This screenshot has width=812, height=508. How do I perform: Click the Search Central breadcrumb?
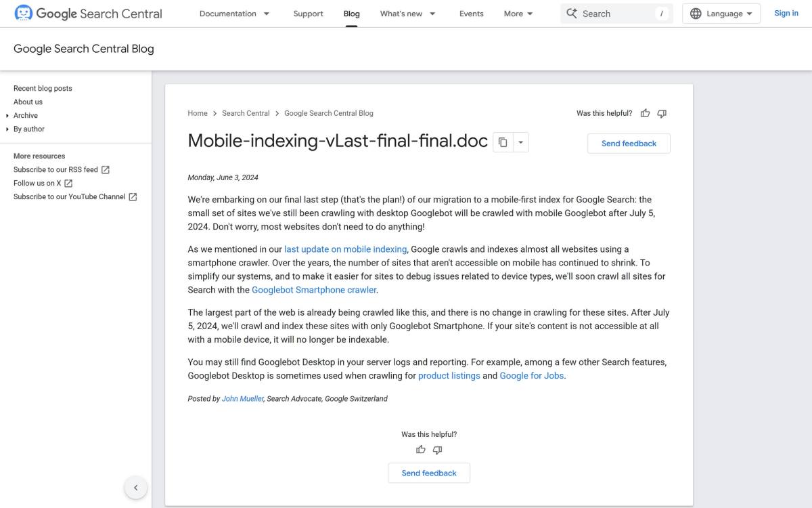246,113
